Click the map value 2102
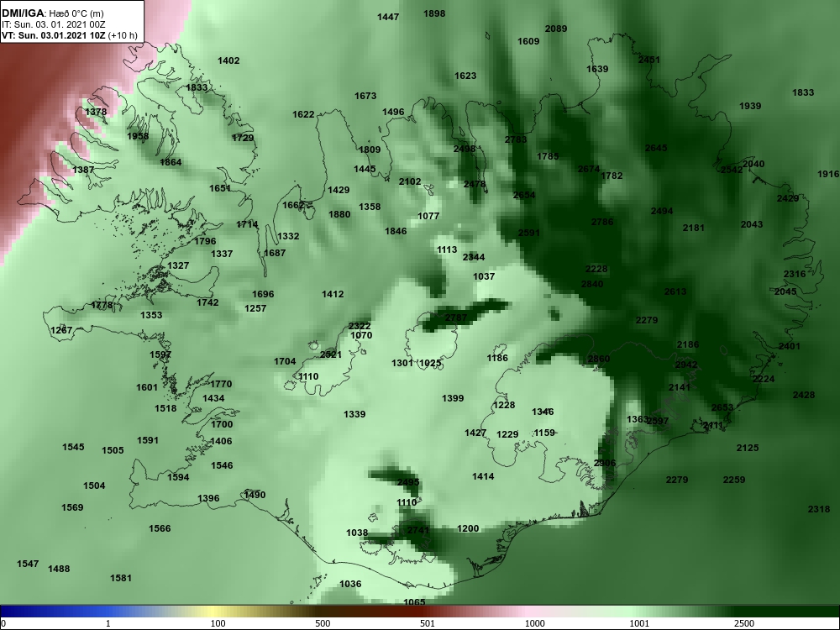840x630 pixels. point(409,182)
